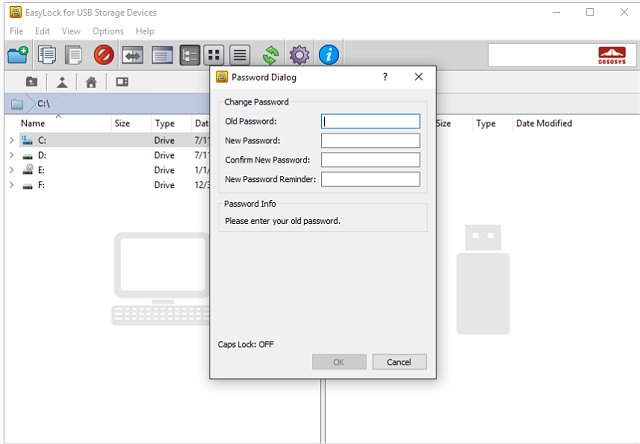Image resolution: width=640 pixels, height=444 pixels.
Task: Expand the C: drive tree node
Action: tap(12, 140)
